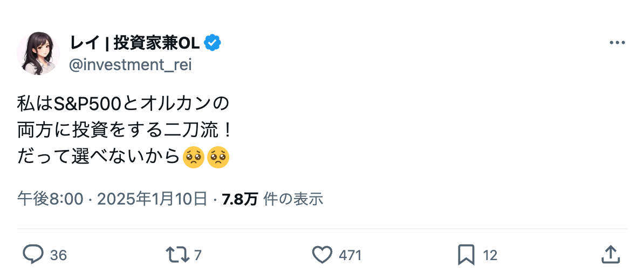Click the tweet line 両方に投資をする二刀流!

coord(124,130)
